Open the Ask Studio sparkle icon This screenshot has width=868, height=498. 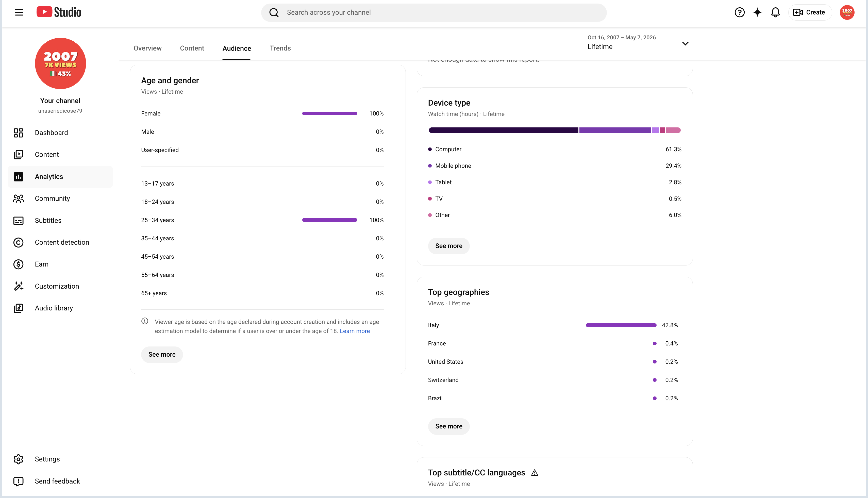click(758, 13)
